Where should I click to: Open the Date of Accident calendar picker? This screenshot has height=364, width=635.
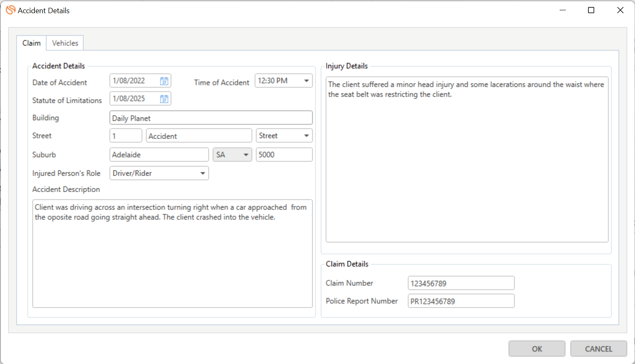pyautogui.click(x=164, y=81)
